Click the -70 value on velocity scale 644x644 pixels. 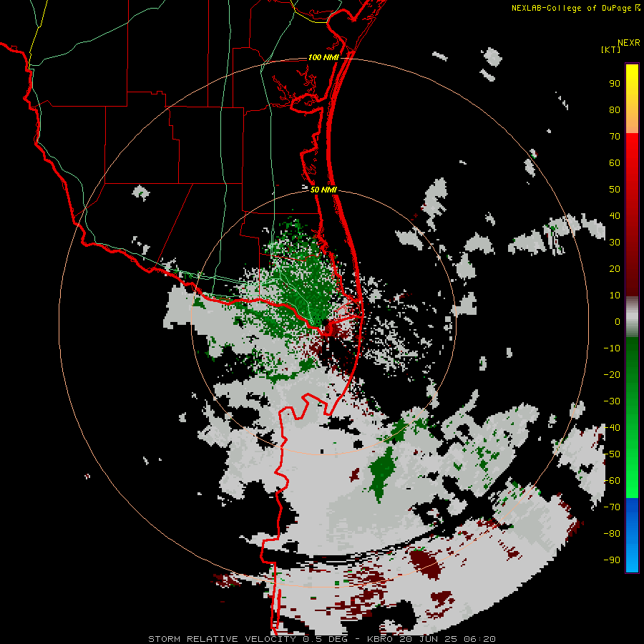click(612, 507)
